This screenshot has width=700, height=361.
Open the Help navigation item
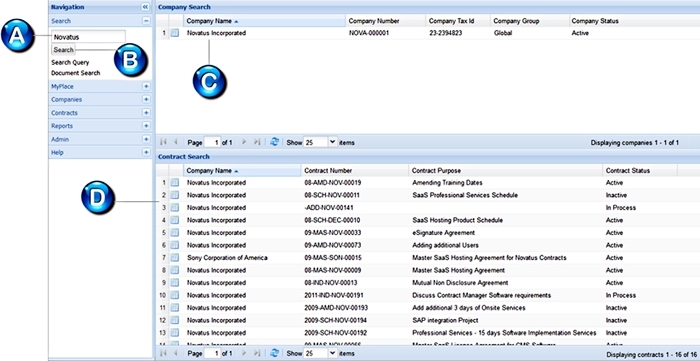(x=57, y=153)
